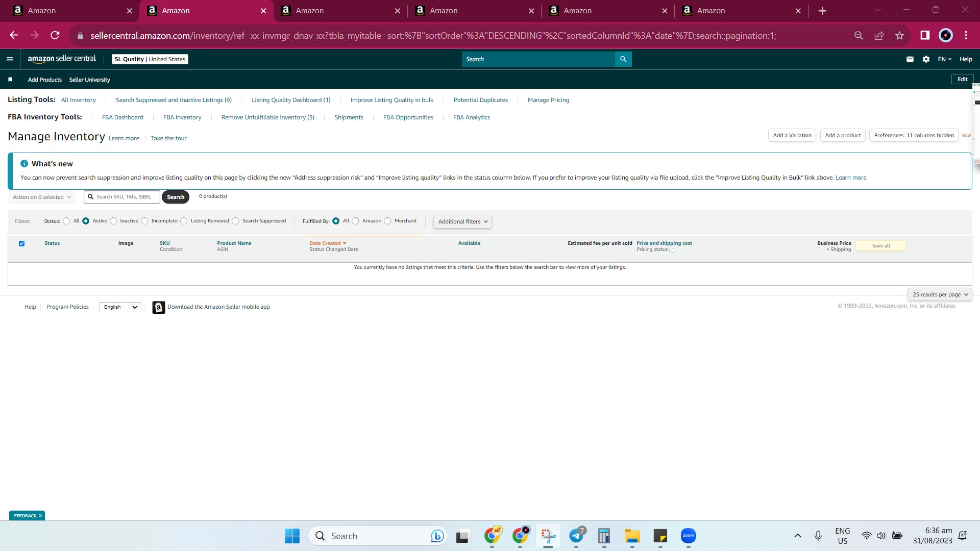Click the browser back arrow

(14, 35)
